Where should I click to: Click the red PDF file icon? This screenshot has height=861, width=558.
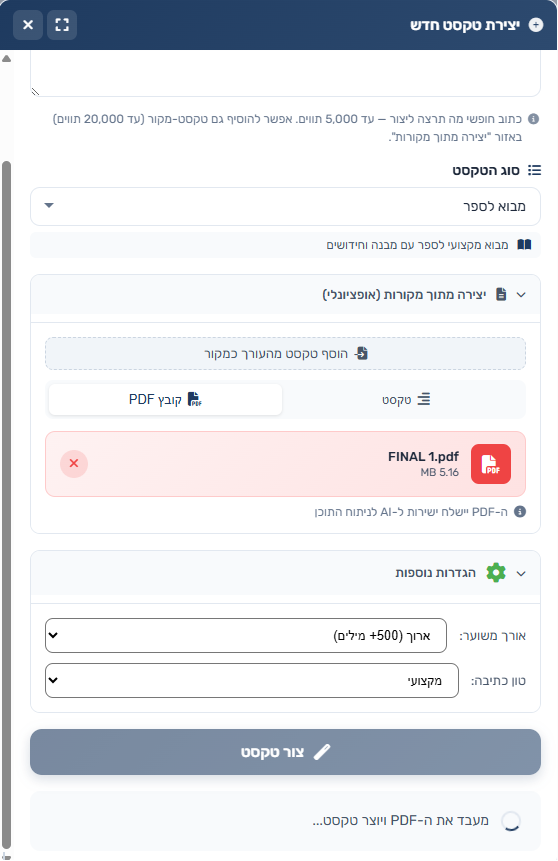[x=490, y=464]
